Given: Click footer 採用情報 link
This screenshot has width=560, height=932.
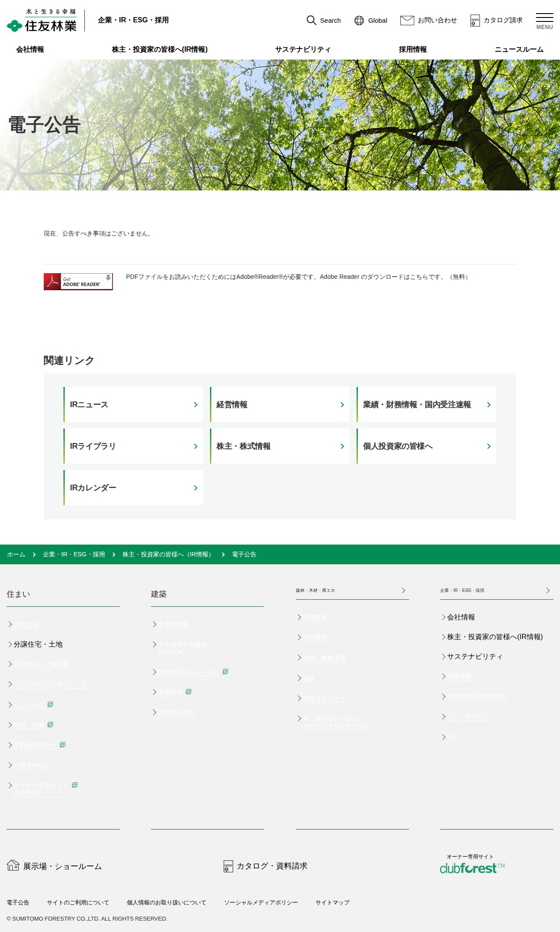Looking at the screenshot, I should click(459, 676).
